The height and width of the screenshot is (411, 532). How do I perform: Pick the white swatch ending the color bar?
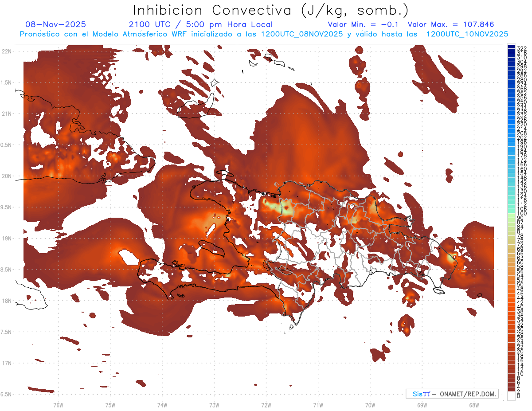(511, 395)
